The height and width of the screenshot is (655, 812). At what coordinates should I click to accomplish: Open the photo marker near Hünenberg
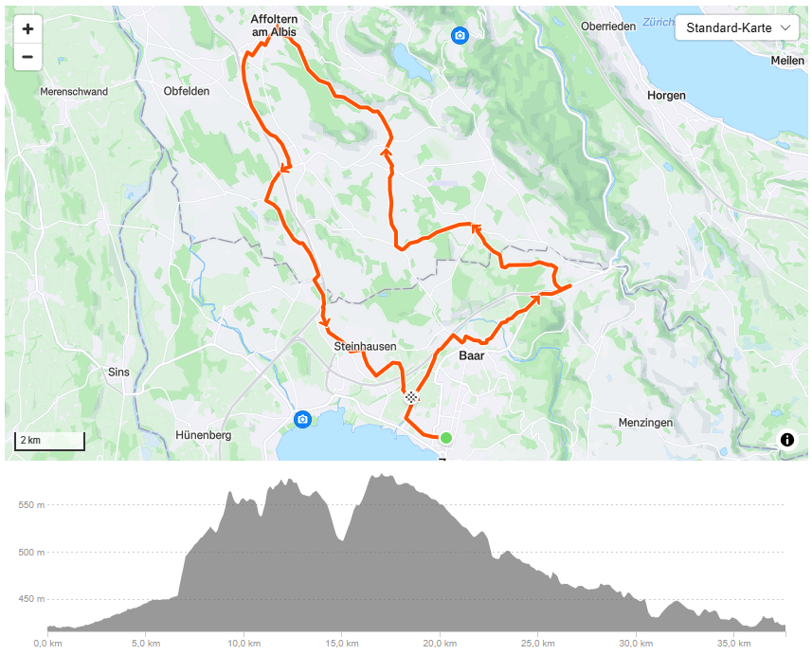click(302, 419)
